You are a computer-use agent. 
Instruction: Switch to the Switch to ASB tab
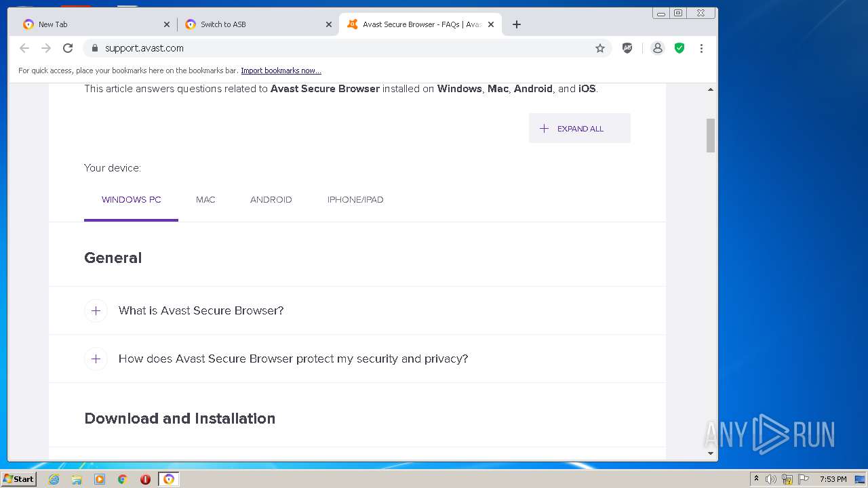click(258, 24)
